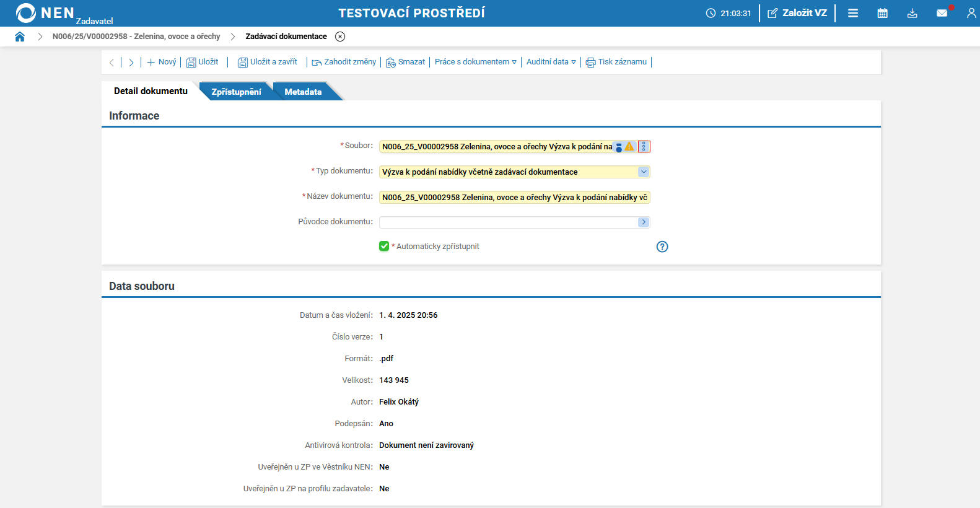Click the signature badge icon in Soubor field
Viewport: 980px width, 508px height.
click(x=618, y=147)
